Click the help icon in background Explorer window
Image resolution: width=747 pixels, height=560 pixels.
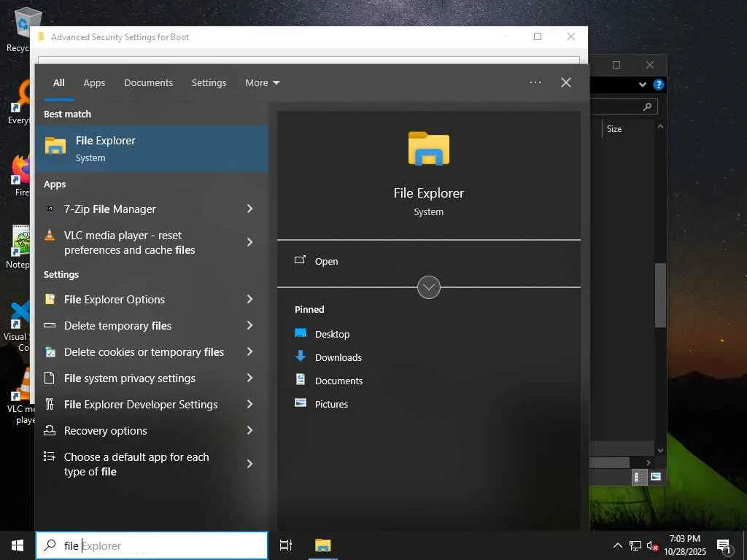(x=659, y=85)
